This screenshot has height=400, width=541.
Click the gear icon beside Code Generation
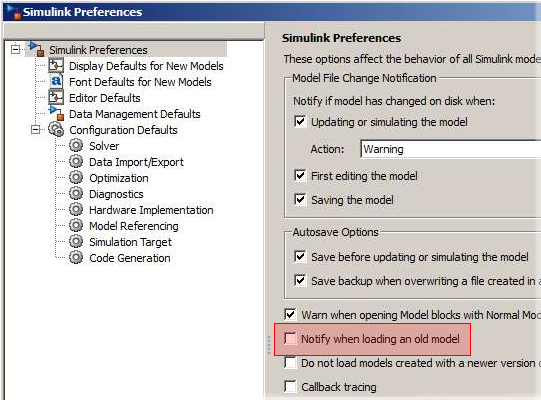click(x=76, y=257)
